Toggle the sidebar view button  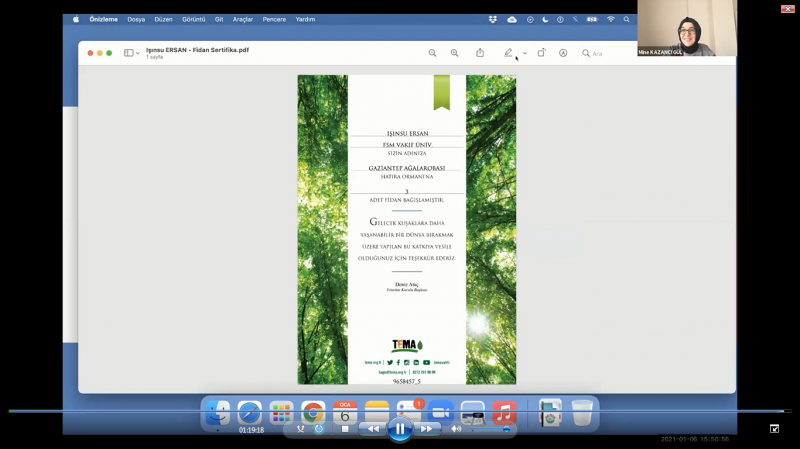click(x=128, y=53)
